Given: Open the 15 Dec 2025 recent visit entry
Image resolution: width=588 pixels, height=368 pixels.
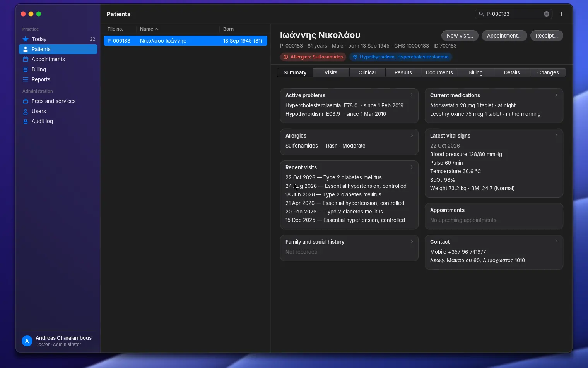Looking at the screenshot, I should (345, 220).
